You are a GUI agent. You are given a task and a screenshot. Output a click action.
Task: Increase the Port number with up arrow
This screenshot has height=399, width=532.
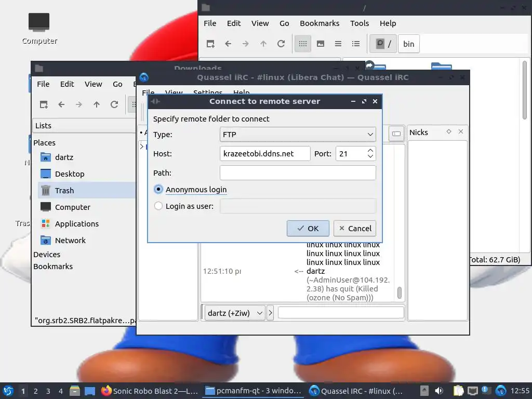370,150
